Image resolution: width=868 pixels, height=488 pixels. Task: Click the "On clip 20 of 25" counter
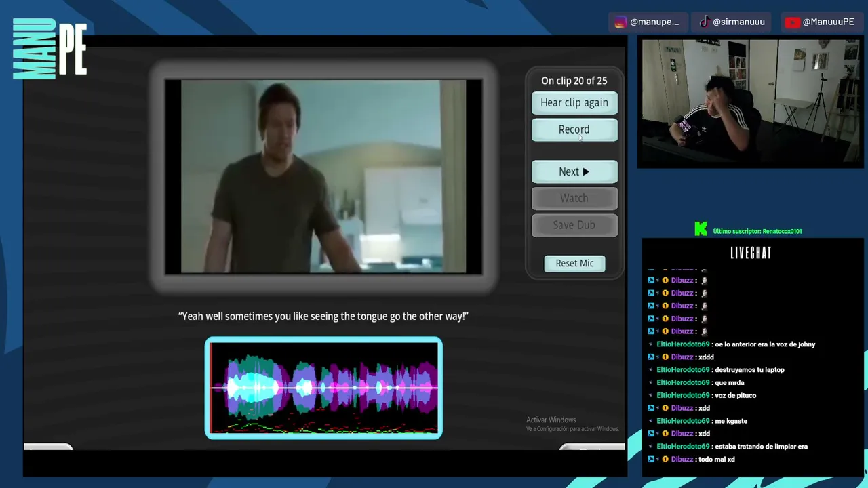(574, 81)
